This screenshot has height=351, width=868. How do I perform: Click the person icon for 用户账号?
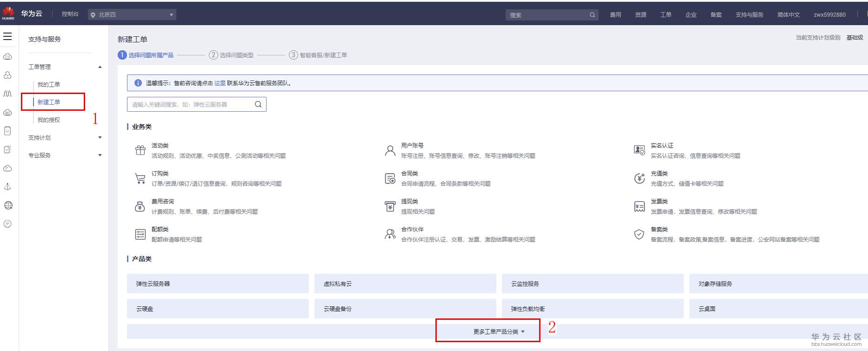point(390,150)
